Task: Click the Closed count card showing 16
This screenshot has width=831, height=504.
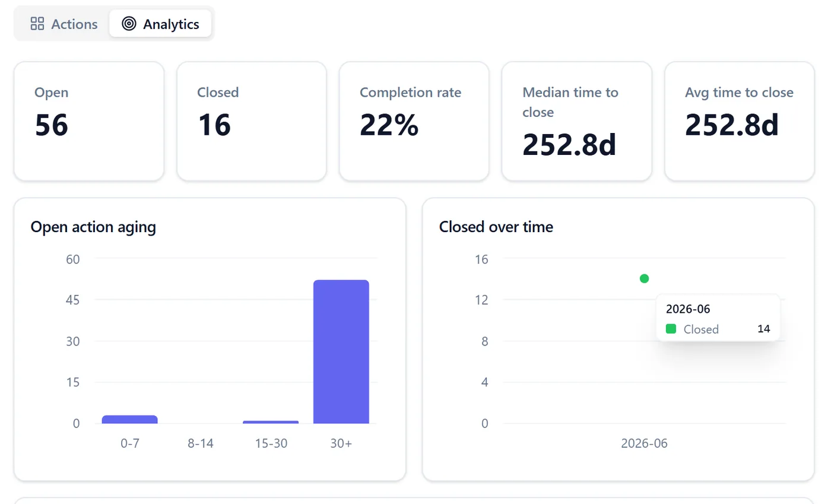Action: tap(252, 121)
